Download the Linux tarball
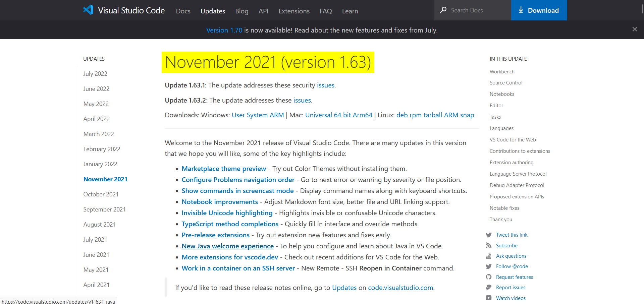This screenshot has height=304, width=644. coord(433,115)
